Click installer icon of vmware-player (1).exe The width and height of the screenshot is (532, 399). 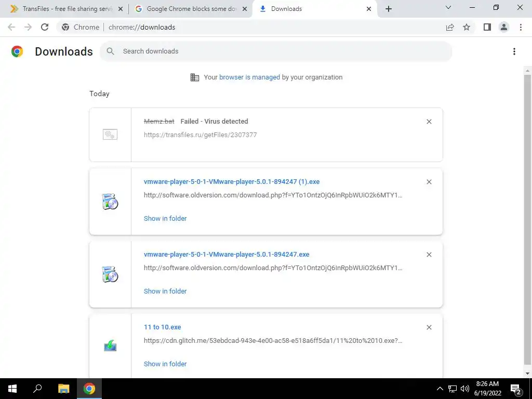click(110, 202)
